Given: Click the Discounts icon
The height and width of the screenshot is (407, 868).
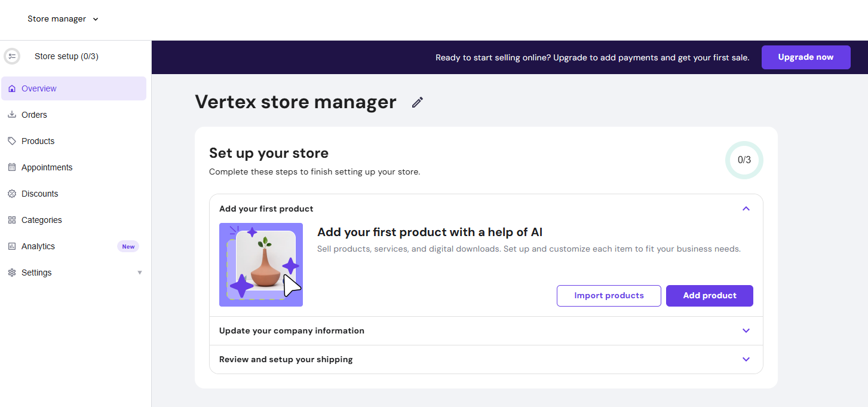Looking at the screenshot, I should pos(12,193).
